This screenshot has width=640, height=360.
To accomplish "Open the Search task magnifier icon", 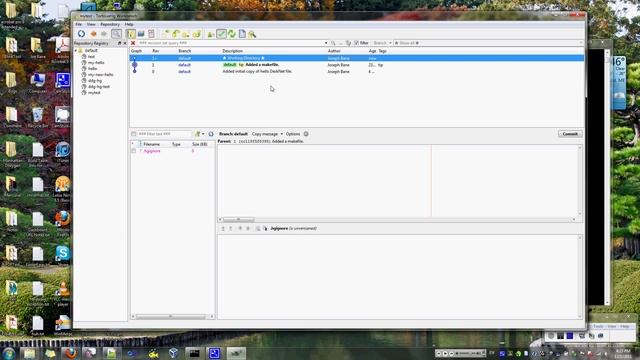I will point(252,34).
